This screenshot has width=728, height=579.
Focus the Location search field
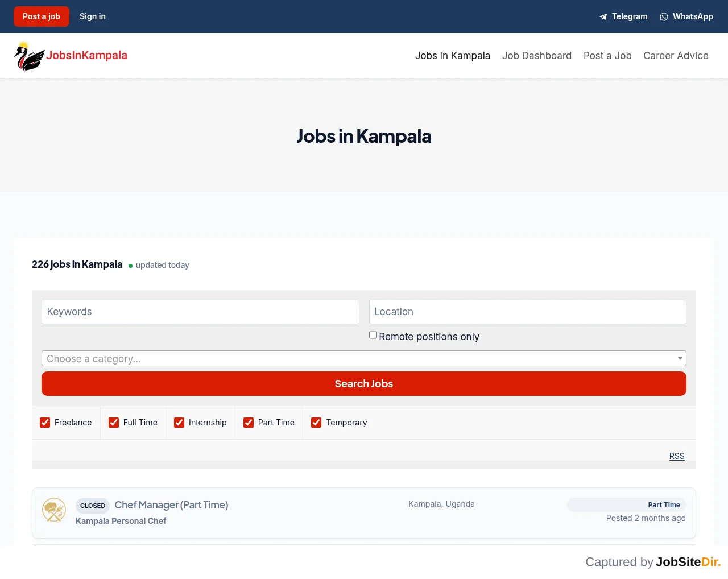528,312
